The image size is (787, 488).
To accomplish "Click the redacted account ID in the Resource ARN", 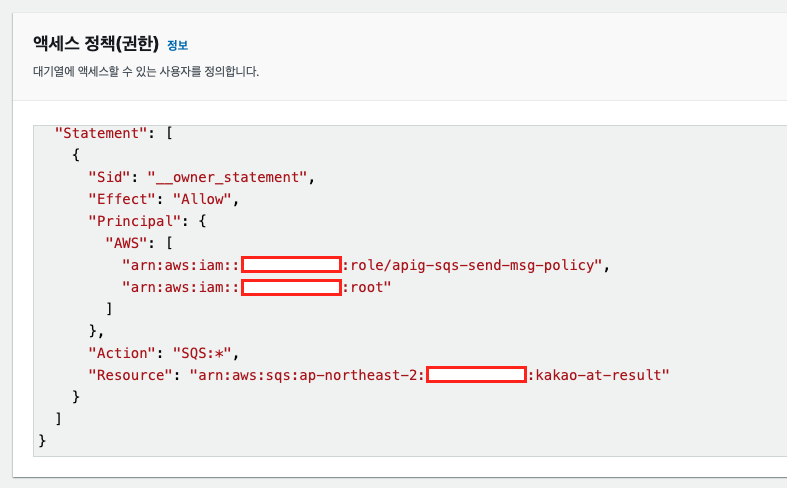I will [x=476, y=375].
